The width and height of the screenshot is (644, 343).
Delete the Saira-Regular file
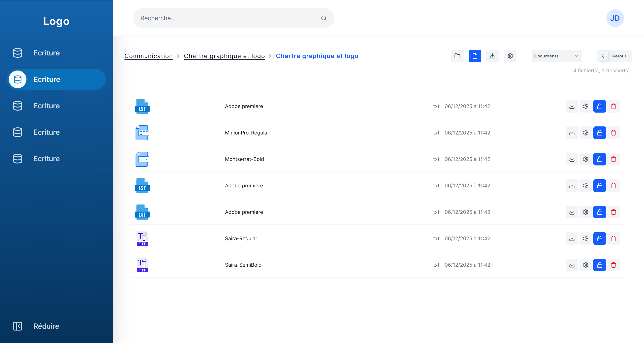[613, 238]
